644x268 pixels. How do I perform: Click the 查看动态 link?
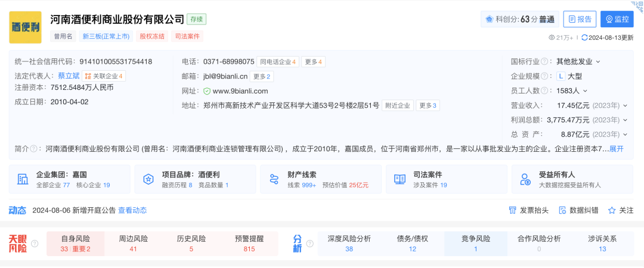click(132, 210)
